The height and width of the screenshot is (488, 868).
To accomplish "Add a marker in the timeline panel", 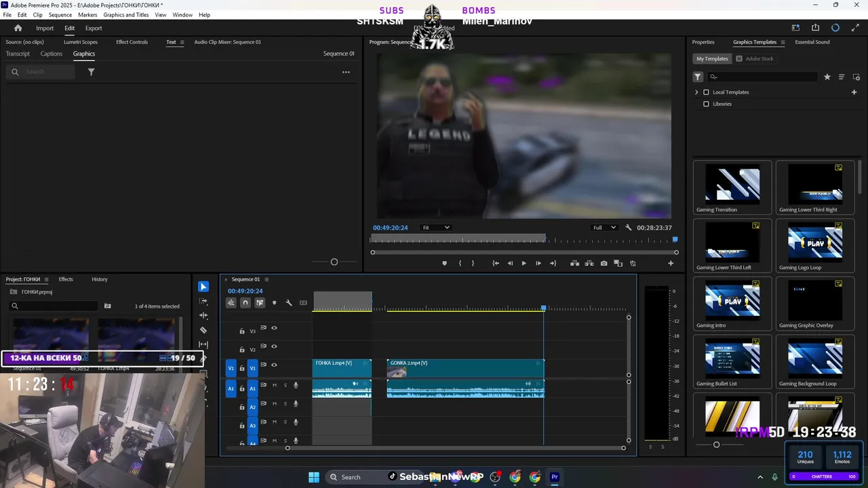I will [x=274, y=303].
